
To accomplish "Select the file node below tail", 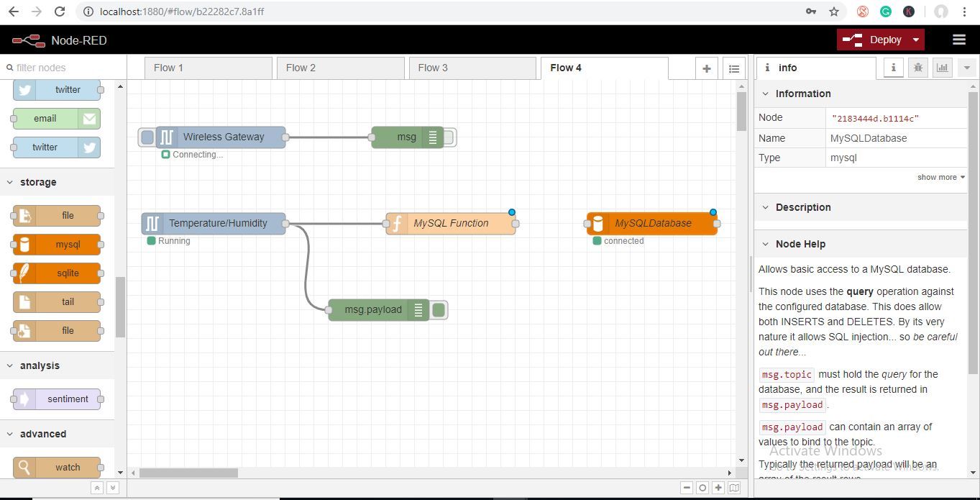I will click(x=57, y=331).
